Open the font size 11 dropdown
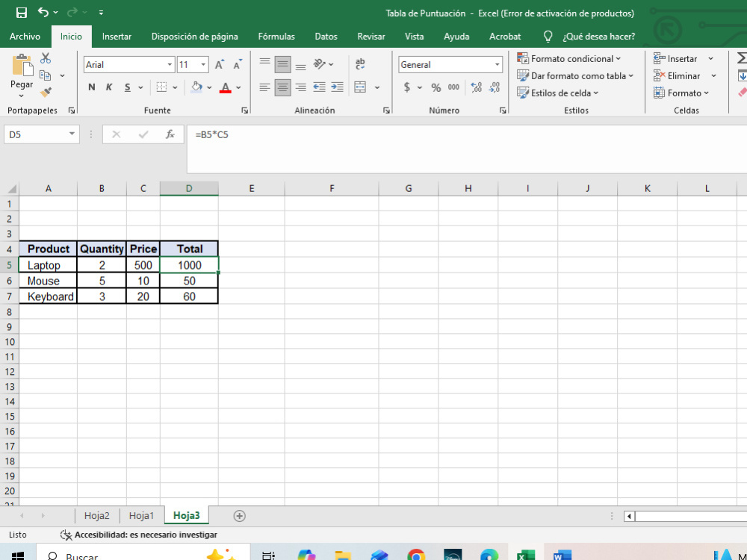Image resolution: width=747 pixels, height=560 pixels. click(x=203, y=65)
